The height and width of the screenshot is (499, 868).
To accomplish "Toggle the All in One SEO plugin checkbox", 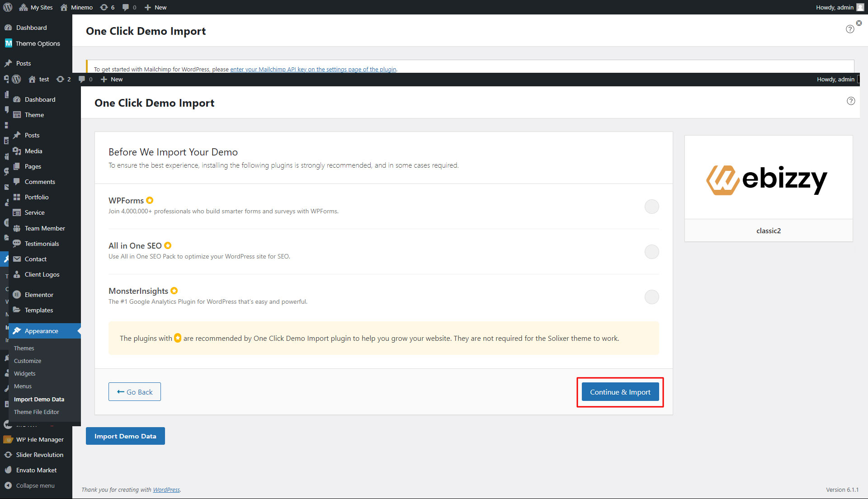I will click(x=651, y=252).
